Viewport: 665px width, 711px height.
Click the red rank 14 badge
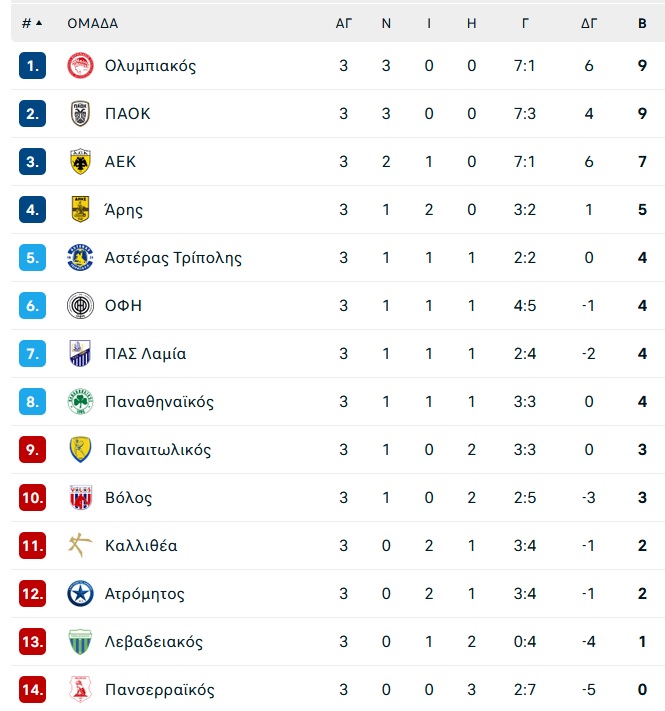(x=32, y=690)
